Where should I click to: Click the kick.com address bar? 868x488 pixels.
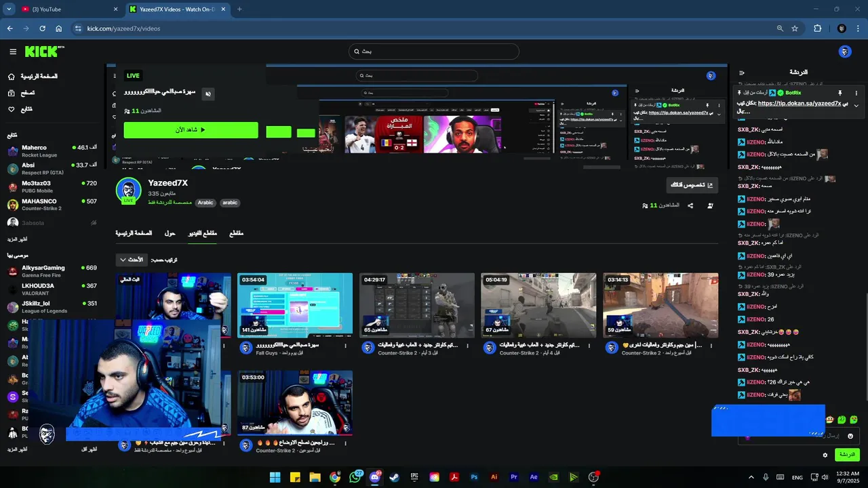[420, 28]
